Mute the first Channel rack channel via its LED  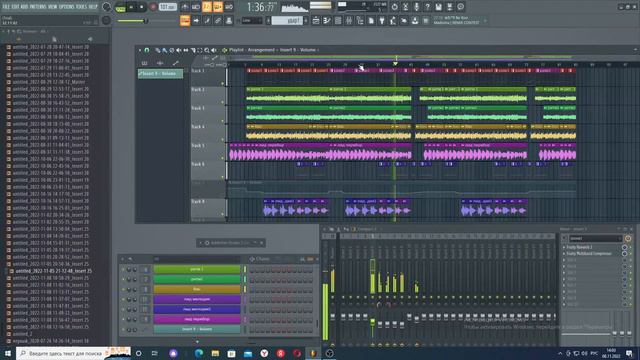point(123,269)
